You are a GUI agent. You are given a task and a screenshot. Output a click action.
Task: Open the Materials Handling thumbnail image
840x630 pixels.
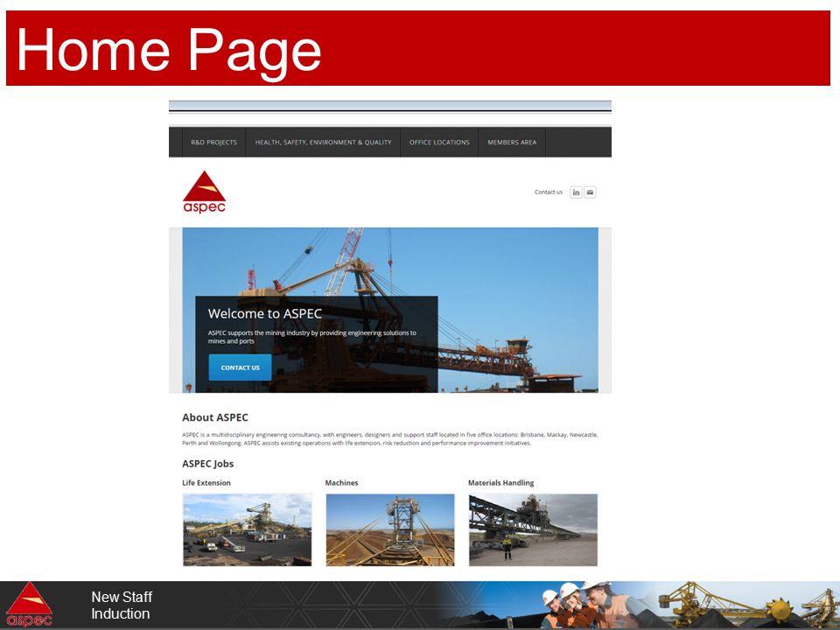(533, 530)
